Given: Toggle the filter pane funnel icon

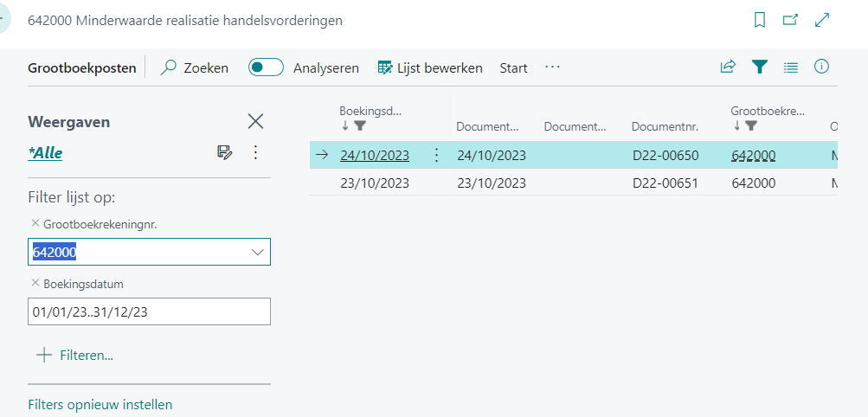Looking at the screenshot, I should [759, 67].
